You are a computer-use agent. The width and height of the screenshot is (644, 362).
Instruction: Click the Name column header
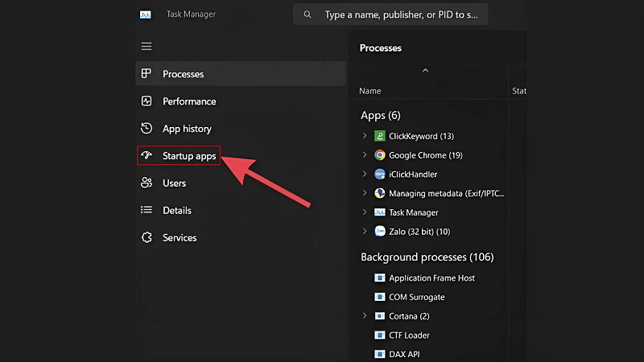tap(370, 91)
